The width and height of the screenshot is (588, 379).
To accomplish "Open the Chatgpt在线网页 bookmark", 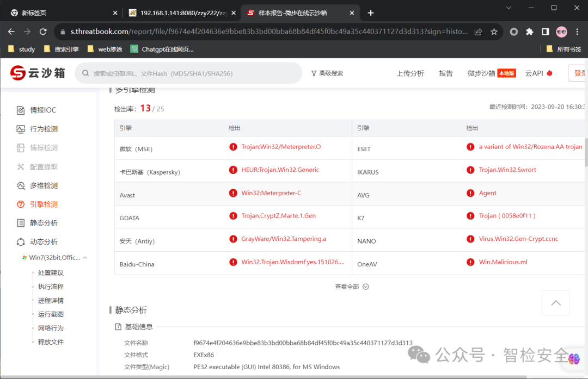I will [x=162, y=49].
